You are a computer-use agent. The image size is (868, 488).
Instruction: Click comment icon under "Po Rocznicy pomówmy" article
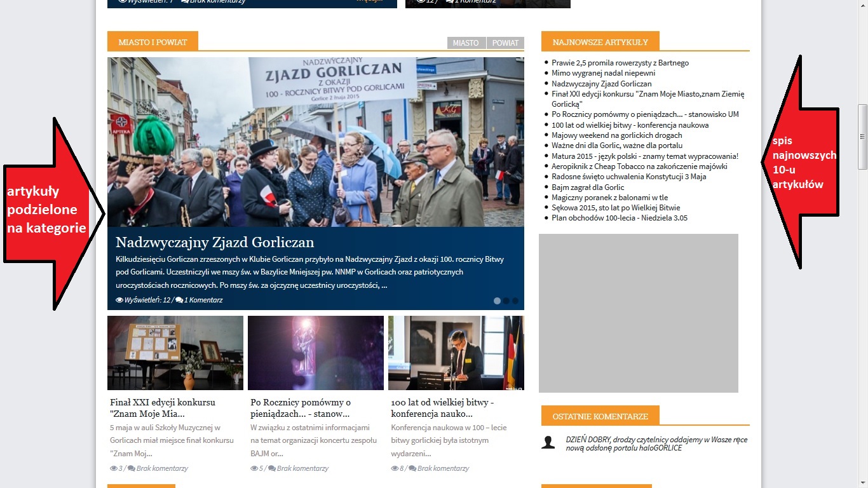tap(272, 468)
